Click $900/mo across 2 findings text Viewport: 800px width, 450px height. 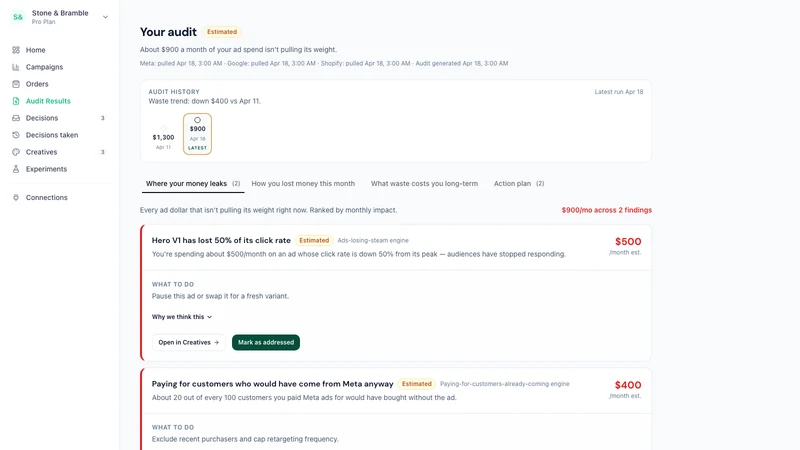pos(607,210)
